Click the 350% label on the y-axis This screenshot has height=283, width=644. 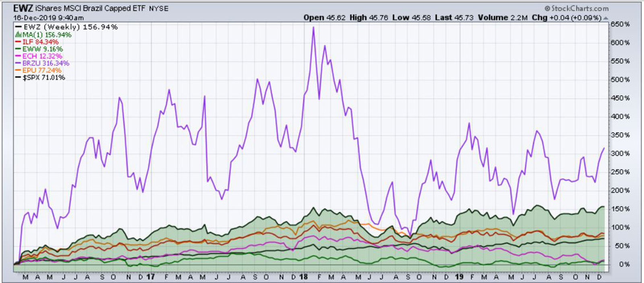tap(620, 135)
